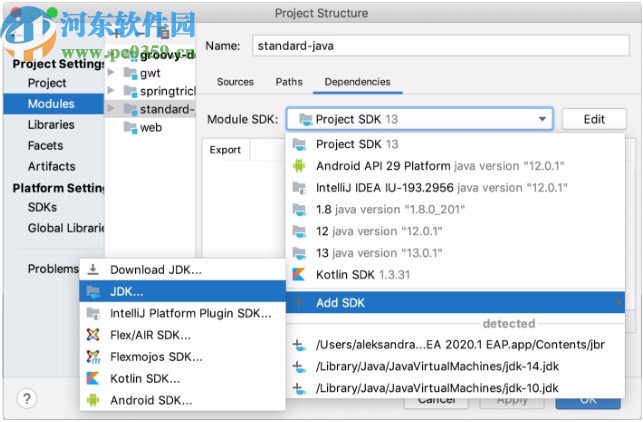Choose Kotlin SDK... entry
The width and height of the screenshot is (643, 422).
182,378
